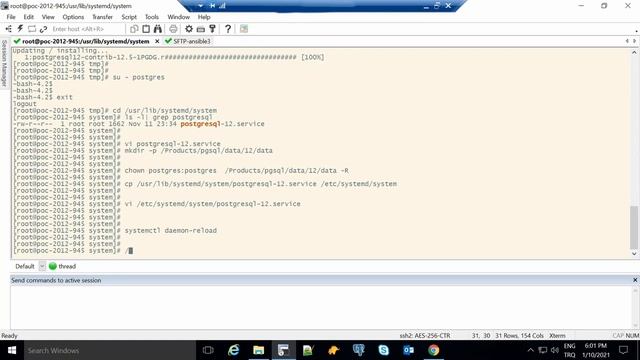This screenshot has height=360, width=640.
Task: Click the terminal scrollbar up arrow
Action: coord(634,52)
